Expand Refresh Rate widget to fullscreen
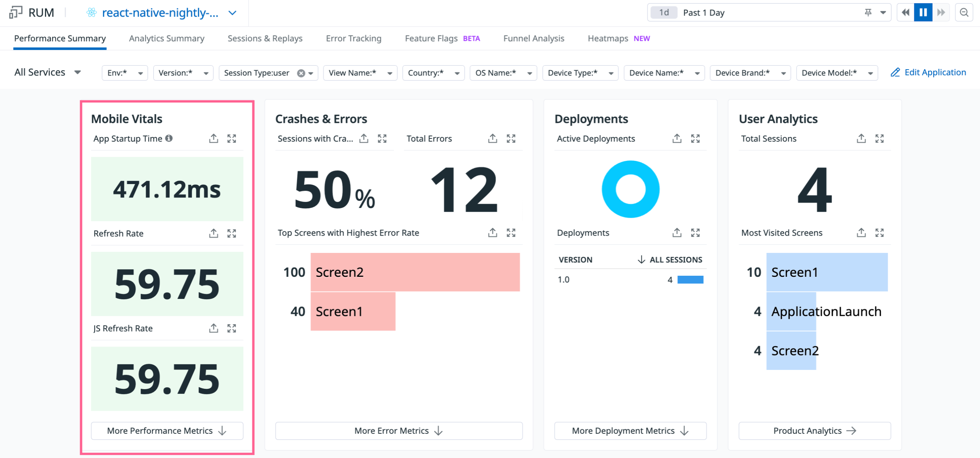 click(232, 233)
